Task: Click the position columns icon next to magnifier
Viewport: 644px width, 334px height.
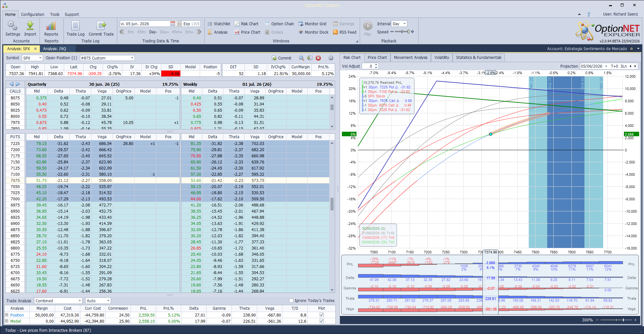Action: click(x=310, y=58)
